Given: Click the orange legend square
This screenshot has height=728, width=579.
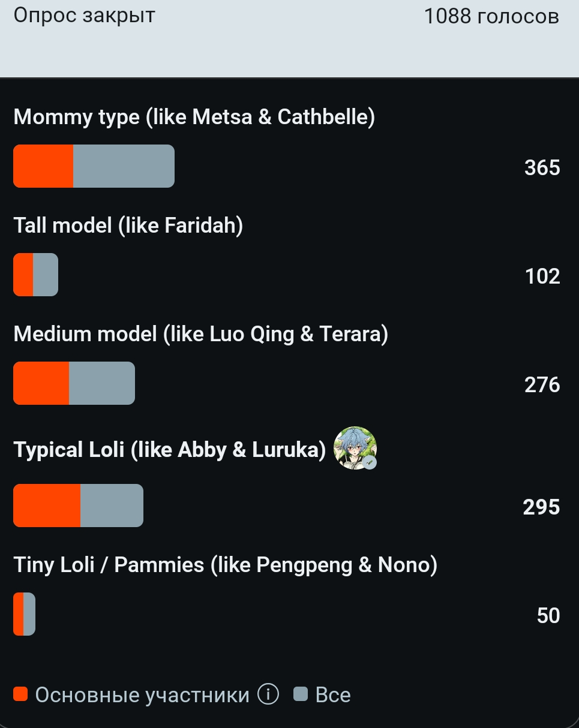Looking at the screenshot, I should (20, 694).
